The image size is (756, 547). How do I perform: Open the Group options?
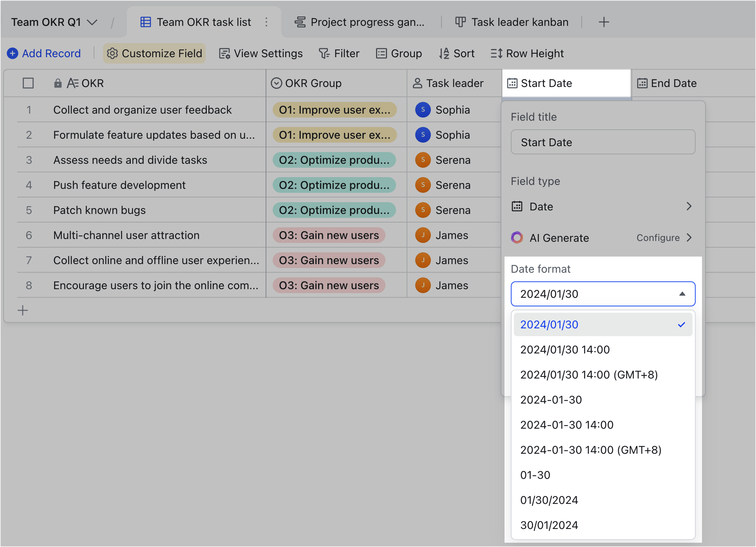coord(399,53)
